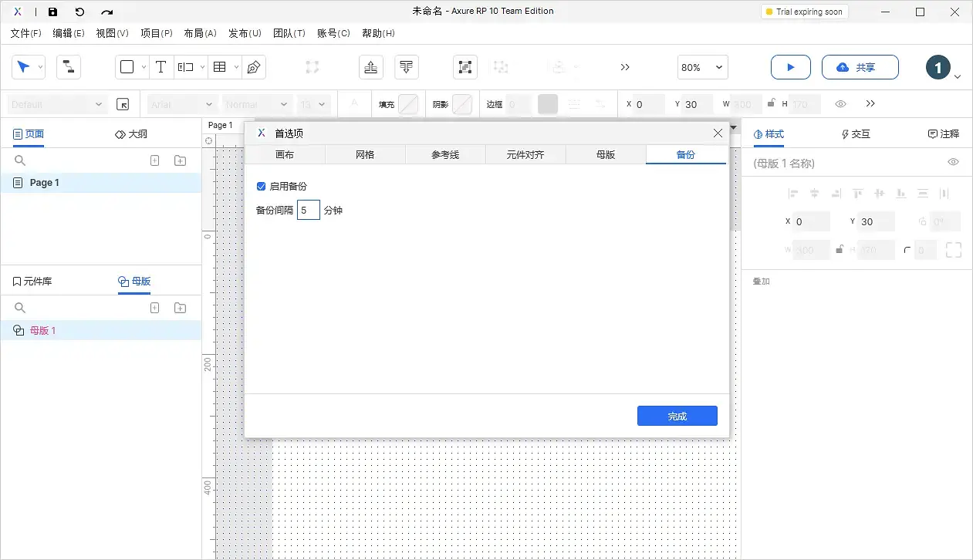973x560 pixels.
Task: Click the Group icon in toolbar
Action: pos(465,67)
